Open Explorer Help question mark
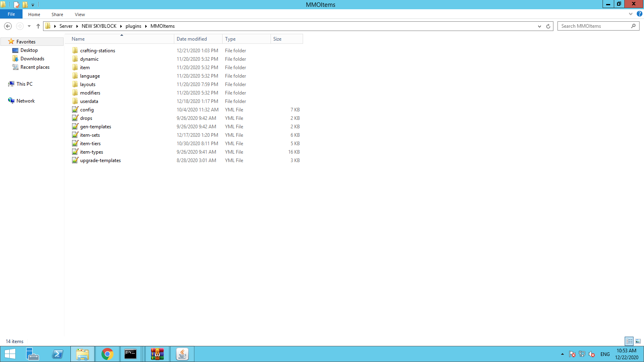 pos(639,14)
